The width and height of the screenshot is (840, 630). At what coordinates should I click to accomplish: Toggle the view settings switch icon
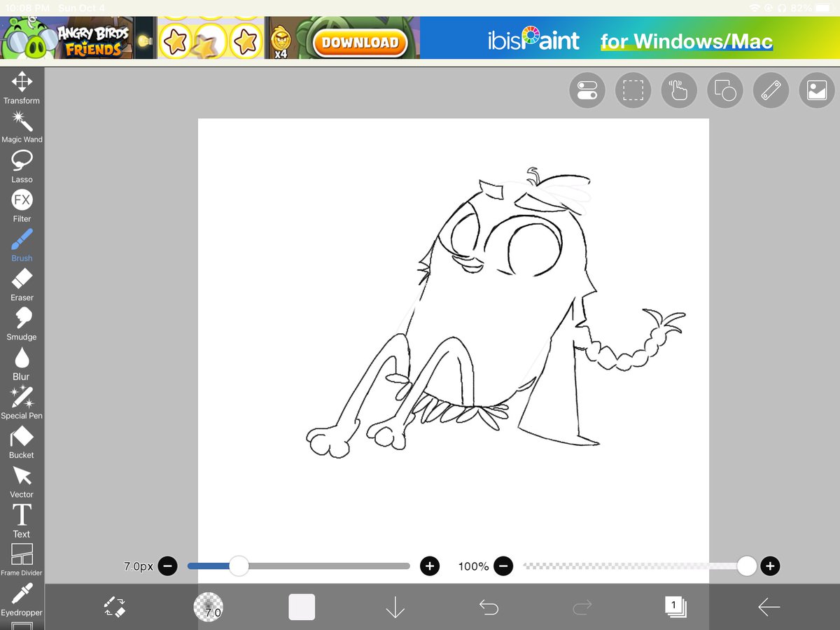(x=587, y=90)
